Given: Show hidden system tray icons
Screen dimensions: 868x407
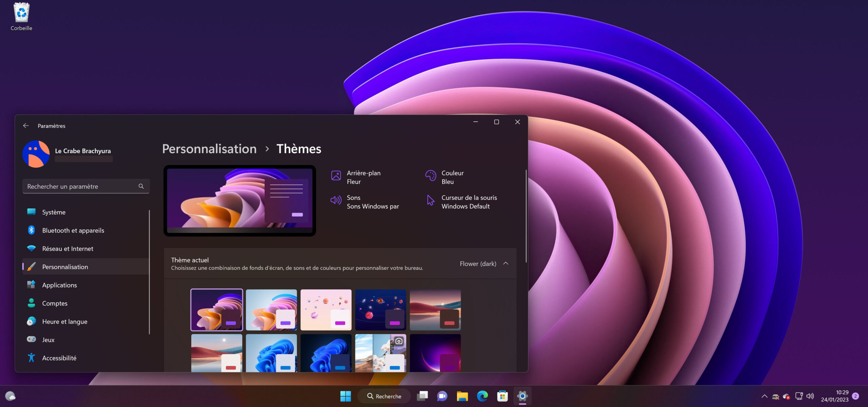Looking at the screenshot, I should (x=765, y=396).
